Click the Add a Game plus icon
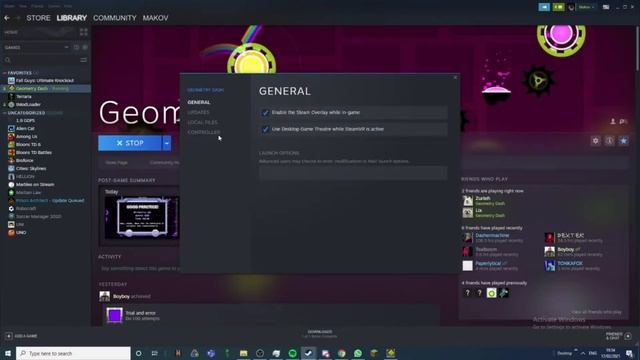This screenshot has height=360, width=640. click(x=9, y=336)
